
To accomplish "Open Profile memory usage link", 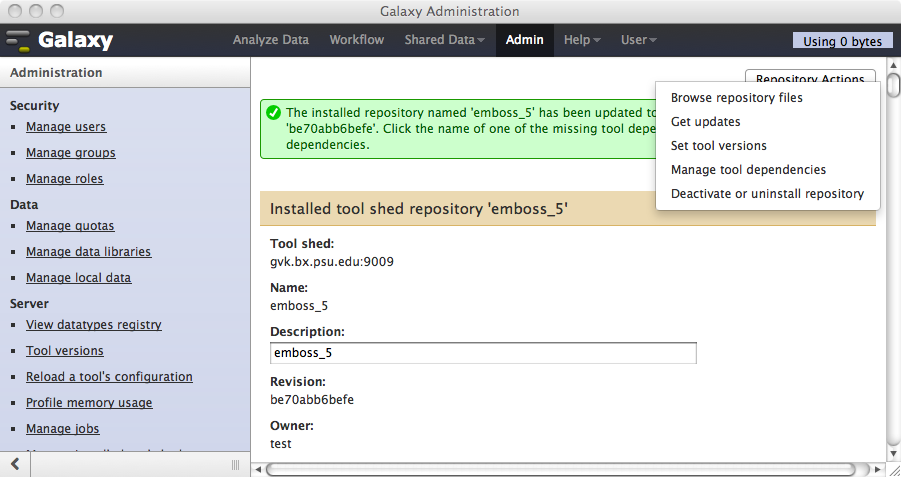I will point(89,402).
